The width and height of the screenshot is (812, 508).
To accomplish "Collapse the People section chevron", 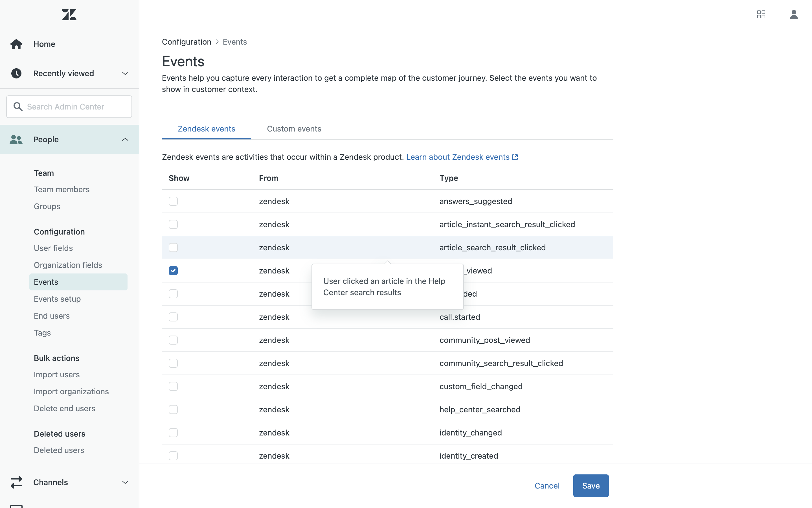I will (125, 139).
